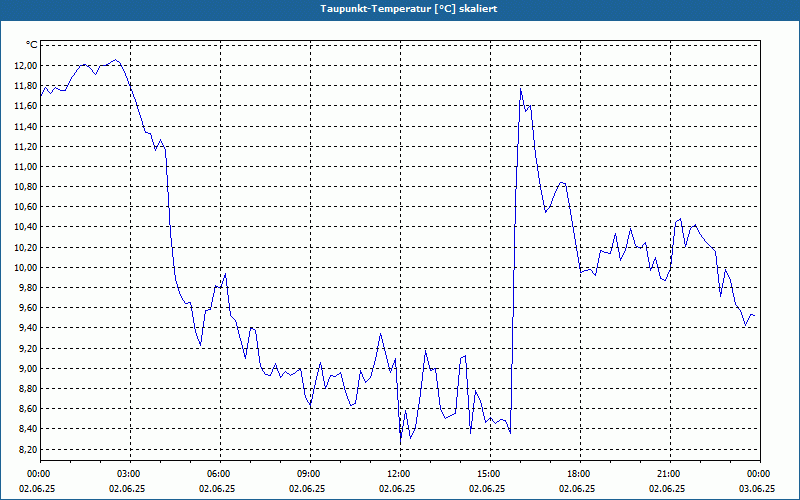Image resolution: width=800 pixels, height=500 pixels.
Task: Select the 11,60 y-axis value
Action: click(x=26, y=106)
